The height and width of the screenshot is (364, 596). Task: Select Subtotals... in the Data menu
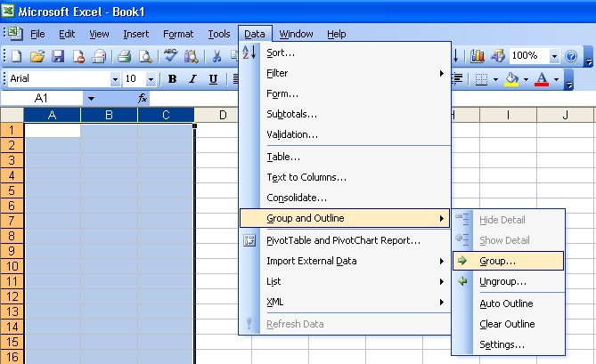coord(345,114)
